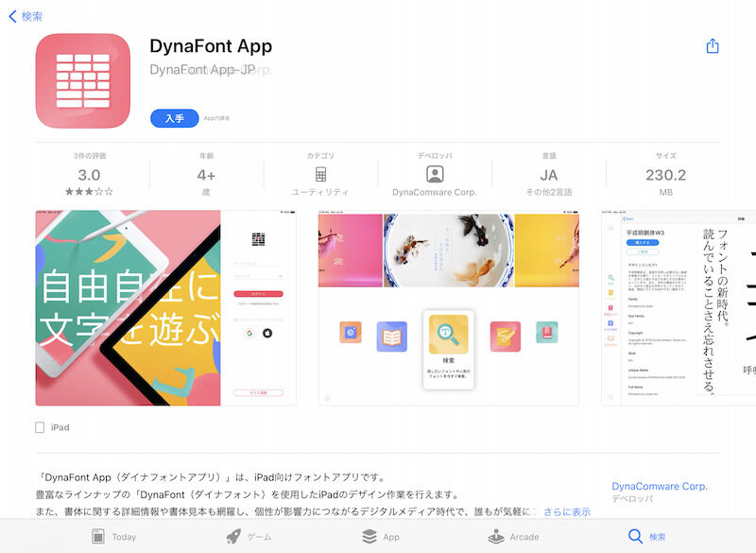Open the developer person icon

(x=435, y=174)
